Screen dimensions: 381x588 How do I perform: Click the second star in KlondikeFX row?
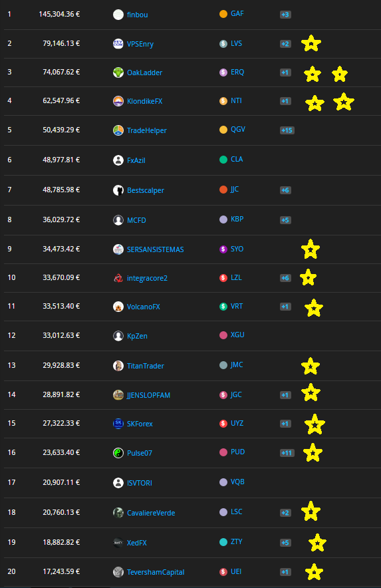(x=344, y=102)
